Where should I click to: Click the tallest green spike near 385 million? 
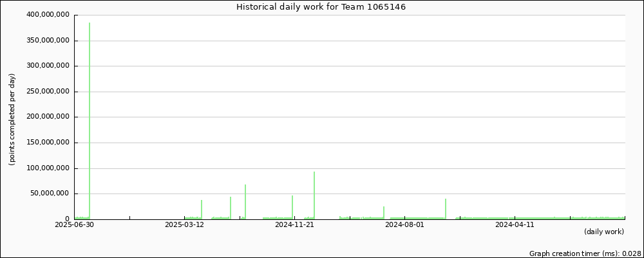coord(90,120)
